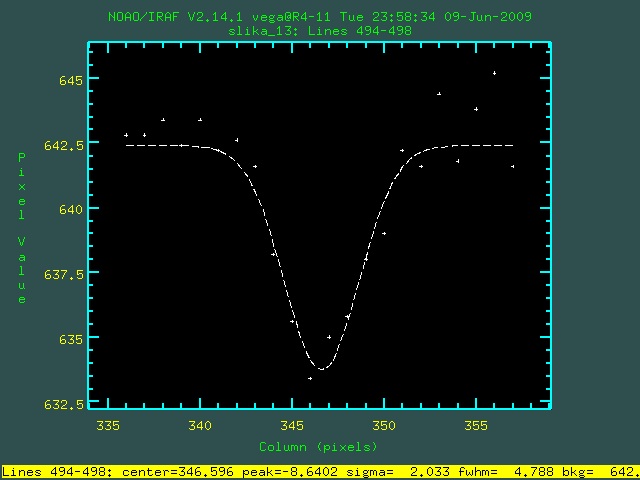The width and height of the screenshot is (640, 480).
Task: Click the 'slika_13: Lines 494-498' subtitle
Action: (x=320, y=31)
